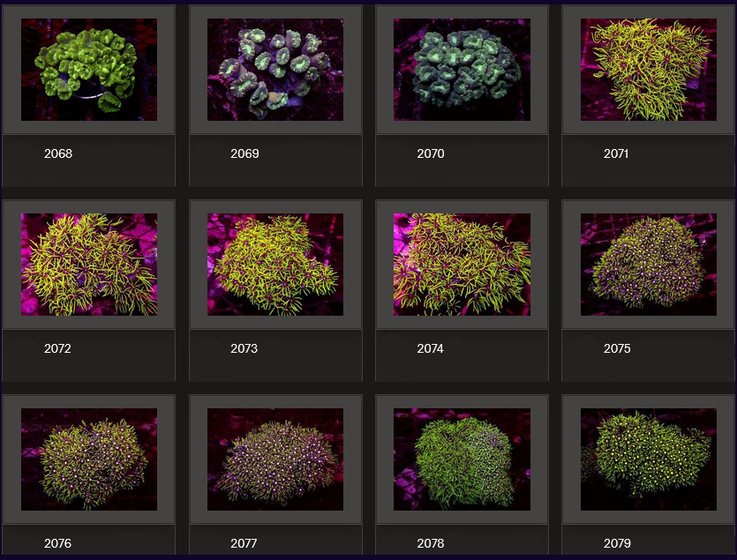
Task: Open coral thumbnail 2068
Action: [89, 70]
